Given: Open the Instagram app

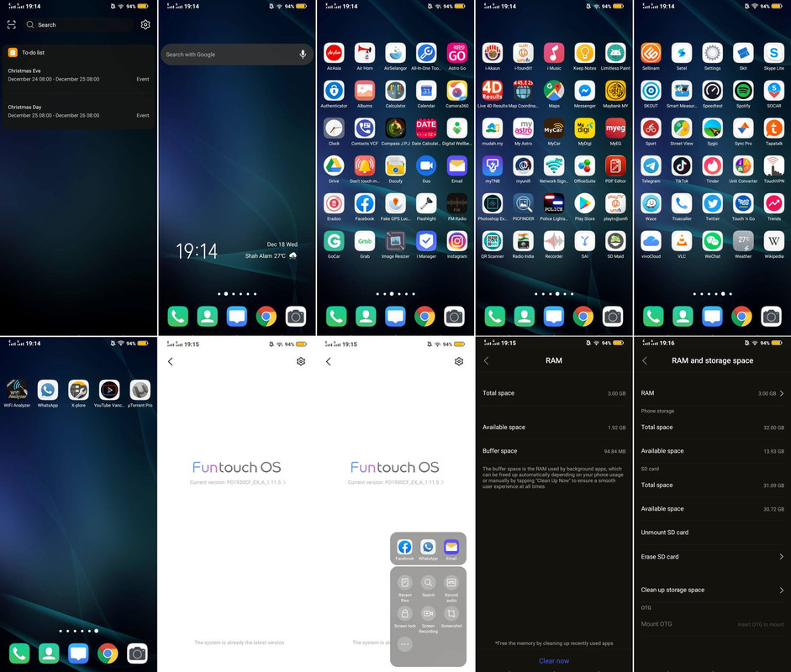Looking at the screenshot, I should (x=457, y=241).
